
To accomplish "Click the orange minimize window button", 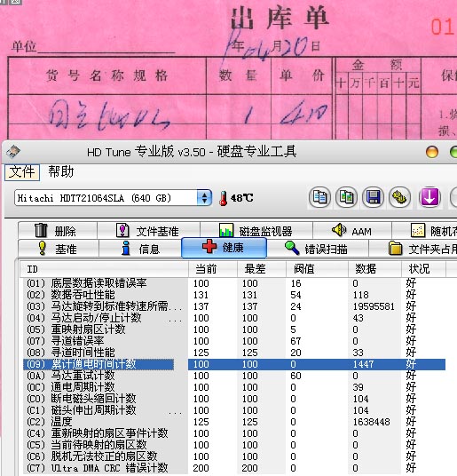I will click(x=432, y=152).
